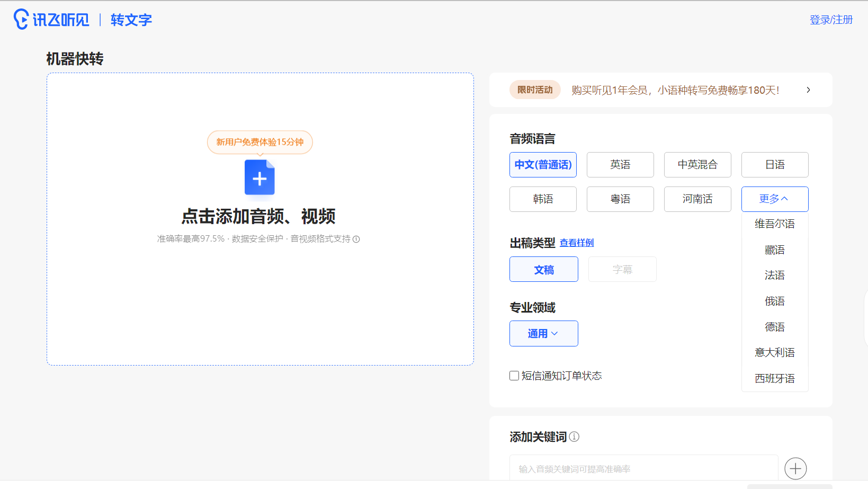The image size is (868, 489).
Task: Choose 法语 from the language list
Action: (775, 275)
